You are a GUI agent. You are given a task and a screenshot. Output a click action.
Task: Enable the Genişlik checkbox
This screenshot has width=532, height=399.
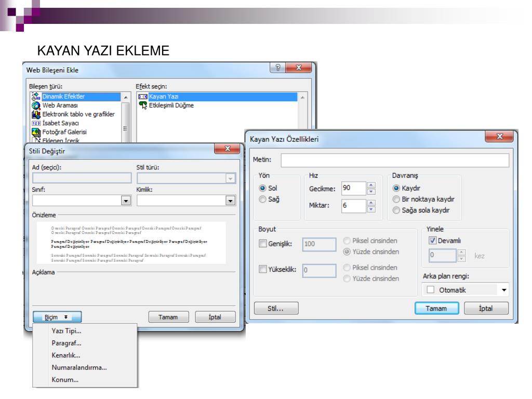pos(262,244)
